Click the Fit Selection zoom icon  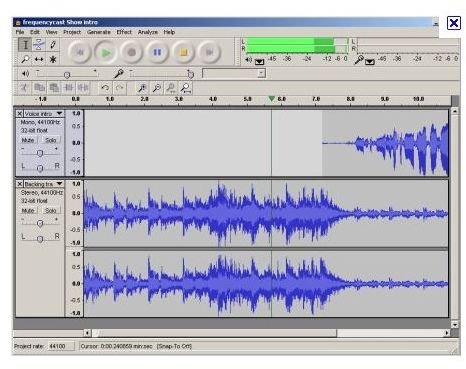click(171, 88)
